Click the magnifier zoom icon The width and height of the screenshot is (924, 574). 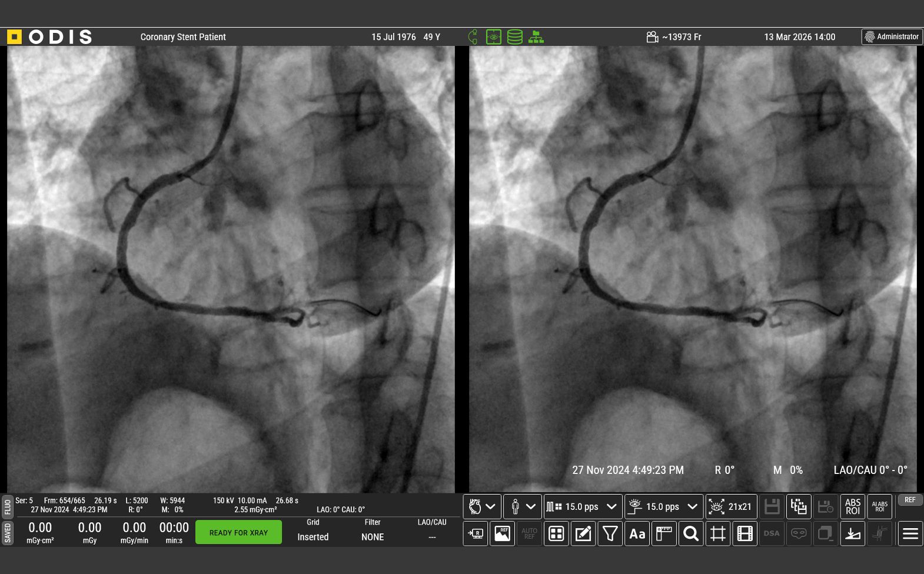click(x=691, y=533)
